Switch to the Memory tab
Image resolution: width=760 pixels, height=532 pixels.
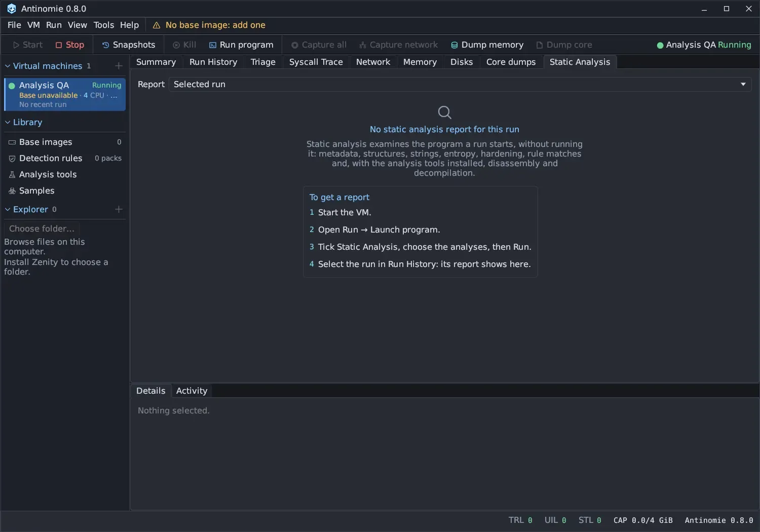pos(420,62)
